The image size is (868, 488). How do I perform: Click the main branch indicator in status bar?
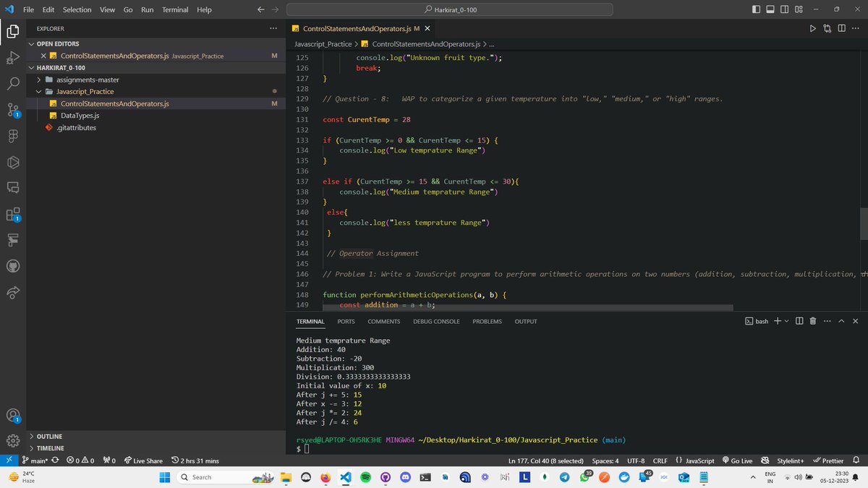point(36,461)
